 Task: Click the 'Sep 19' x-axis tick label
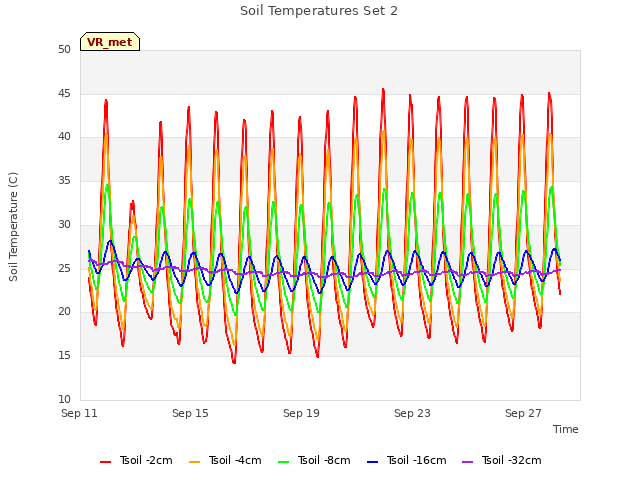click(x=301, y=413)
